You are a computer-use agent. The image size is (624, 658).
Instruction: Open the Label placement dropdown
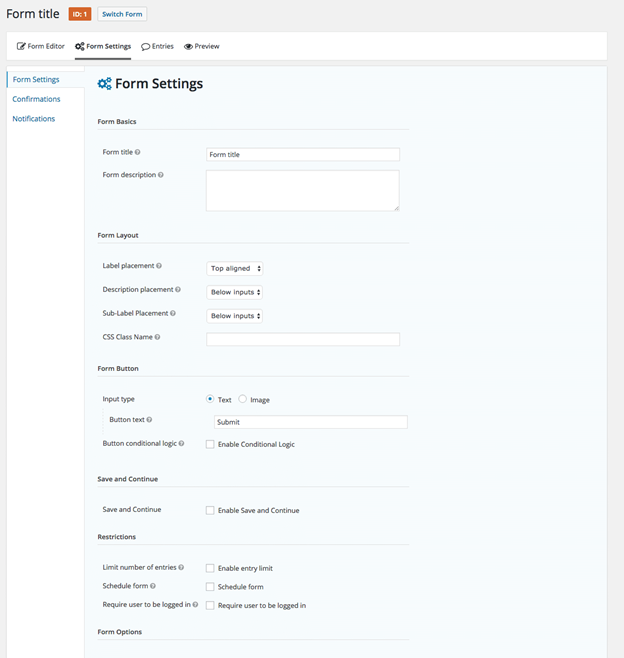pyautogui.click(x=235, y=268)
